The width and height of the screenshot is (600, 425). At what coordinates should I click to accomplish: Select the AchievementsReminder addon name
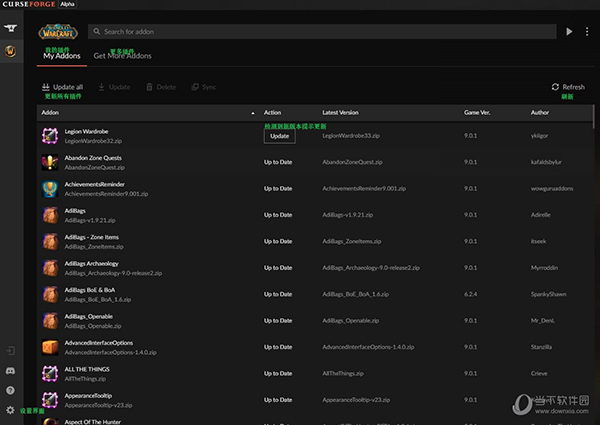95,184
